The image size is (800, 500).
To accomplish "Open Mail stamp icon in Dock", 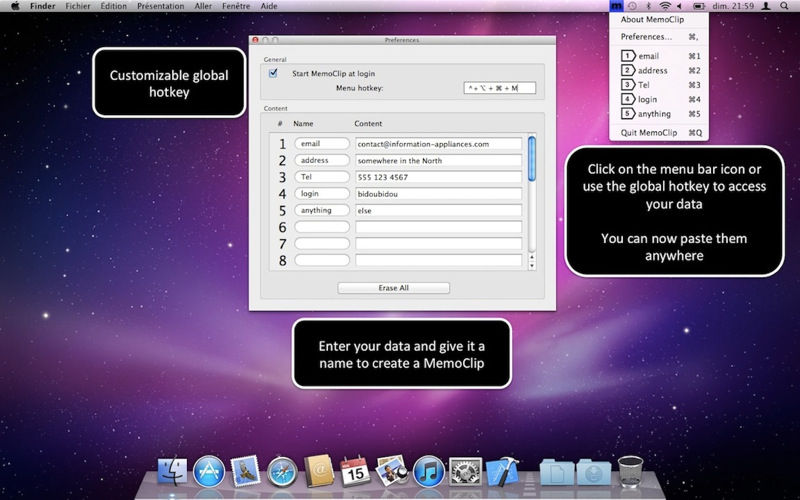I will [x=245, y=471].
